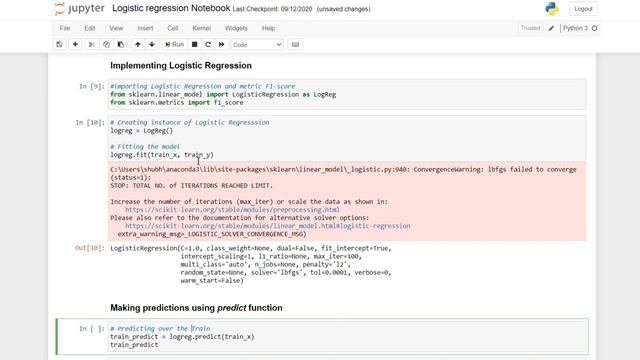Image resolution: width=640 pixels, height=360 pixels.
Task: Rename the Logistic regression Notebook title
Action: click(x=171, y=8)
